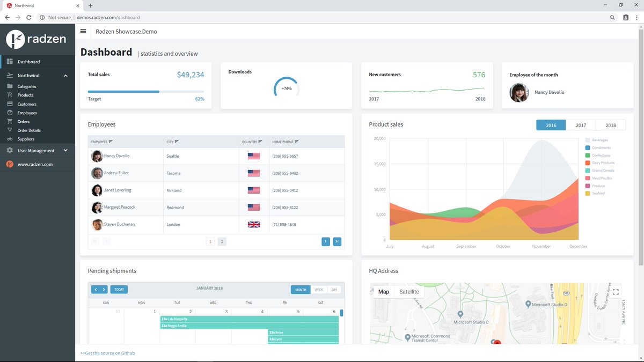Sort by Country column icon

260,142
